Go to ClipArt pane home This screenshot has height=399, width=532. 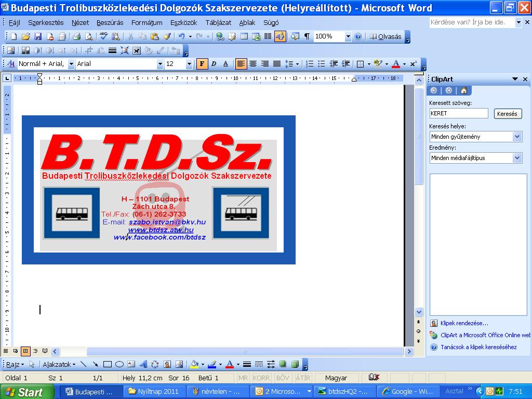click(464, 90)
